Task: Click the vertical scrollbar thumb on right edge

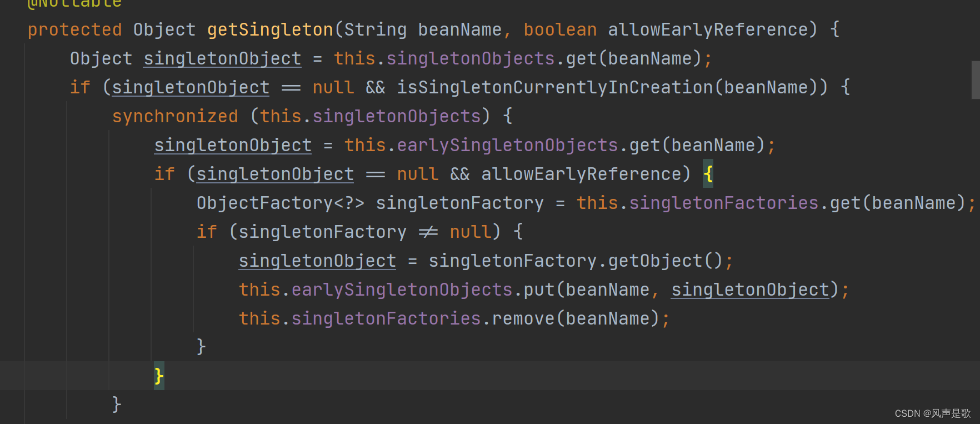Action: pyautogui.click(x=976, y=80)
